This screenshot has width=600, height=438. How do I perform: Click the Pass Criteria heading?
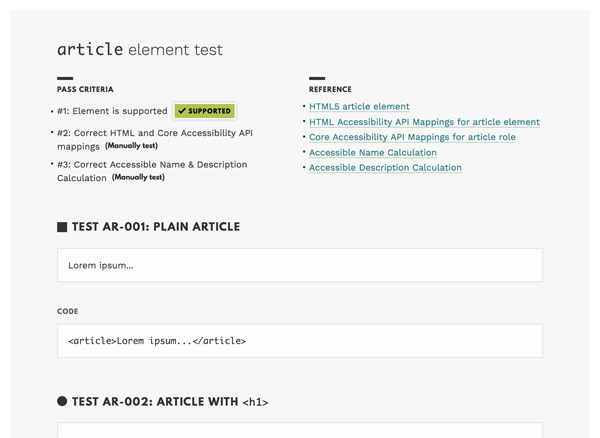(85, 89)
